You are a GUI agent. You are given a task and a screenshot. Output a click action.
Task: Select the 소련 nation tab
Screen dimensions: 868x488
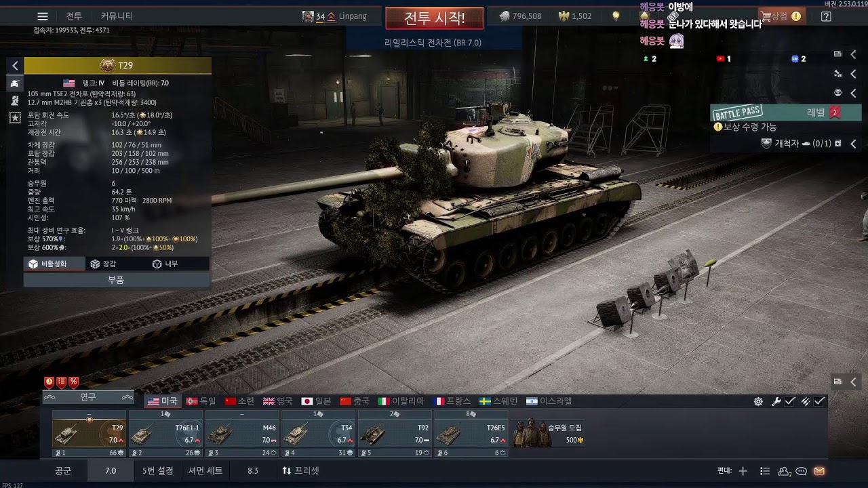(x=239, y=401)
